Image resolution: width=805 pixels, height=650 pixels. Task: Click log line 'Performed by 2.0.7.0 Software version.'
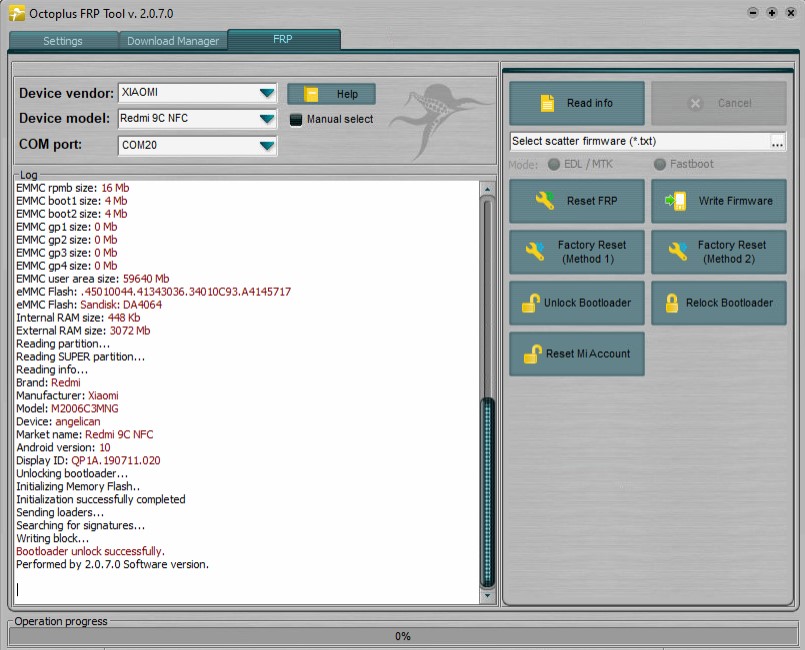(x=112, y=564)
